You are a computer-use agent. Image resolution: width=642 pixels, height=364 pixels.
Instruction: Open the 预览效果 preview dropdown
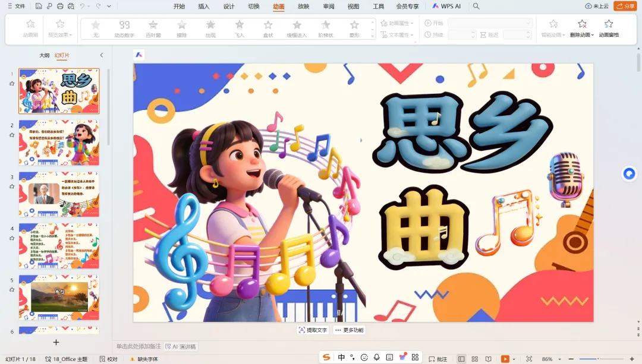(x=60, y=29)
